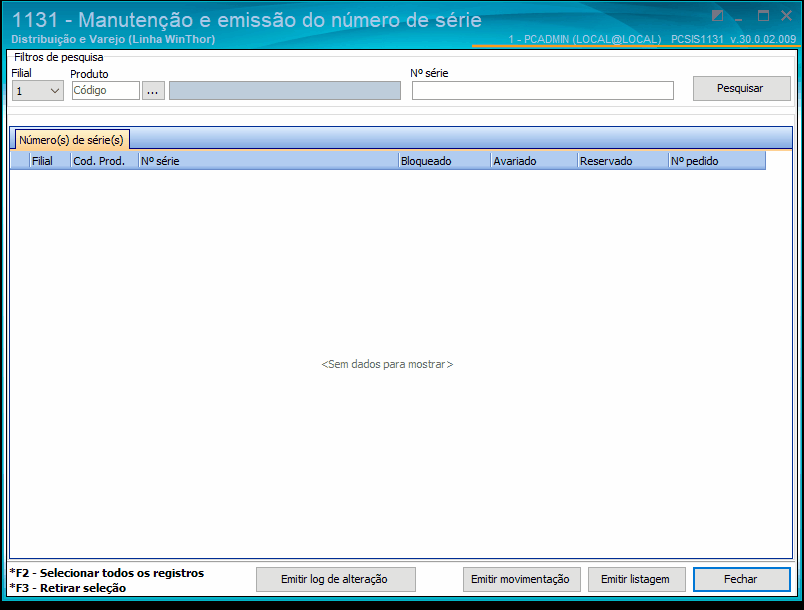This screenshot has width=804, height=610.
Task: Click the F3 - Retirar seleção text
Action: point(68,588)
